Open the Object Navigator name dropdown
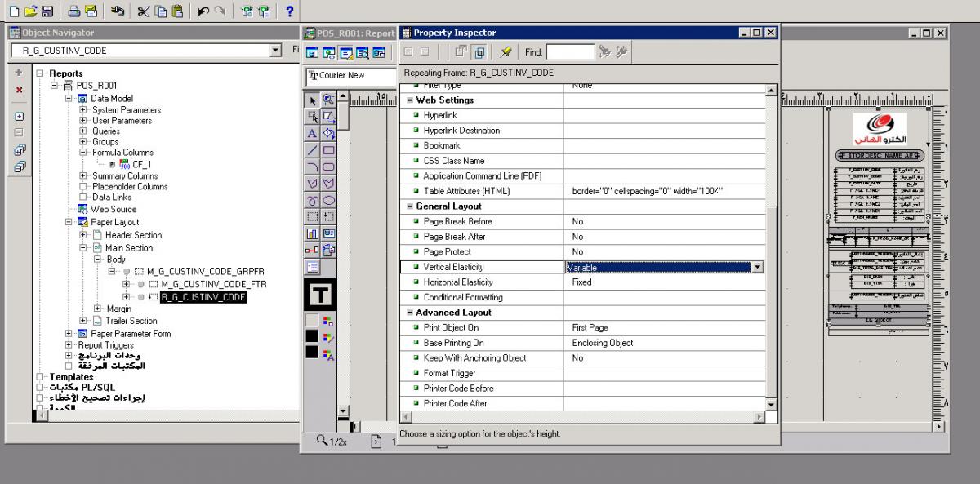The width and height of the screenshot is (980, 484). (x=275, y=51)
